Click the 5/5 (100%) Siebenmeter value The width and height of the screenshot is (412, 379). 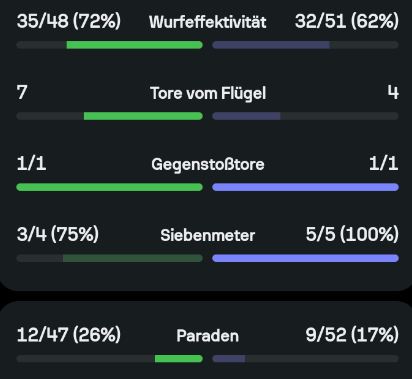[x=352, y=234]
